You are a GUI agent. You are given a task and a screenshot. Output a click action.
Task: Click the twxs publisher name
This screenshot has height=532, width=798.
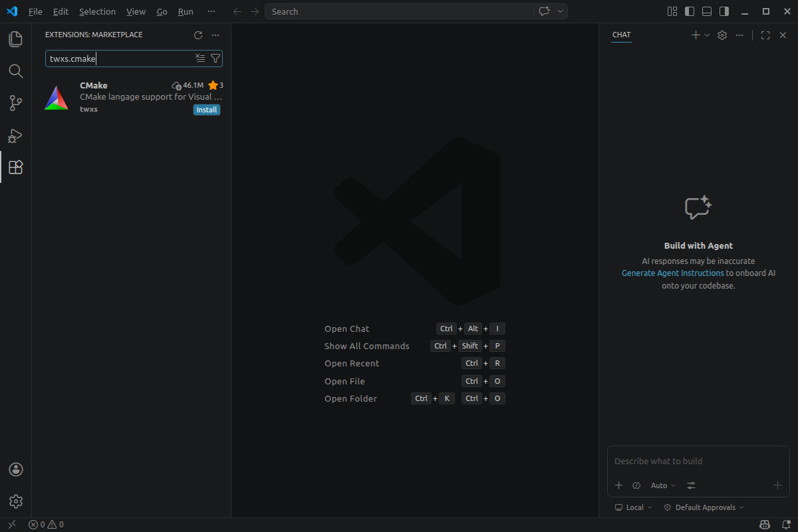pyautogui.click(x=88, y=109)
